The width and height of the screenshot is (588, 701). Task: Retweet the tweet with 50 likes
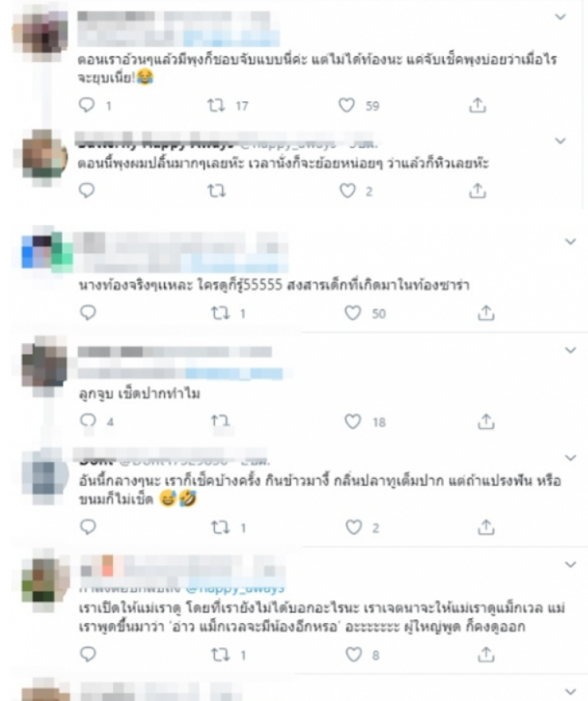click(x=220, y=313)
